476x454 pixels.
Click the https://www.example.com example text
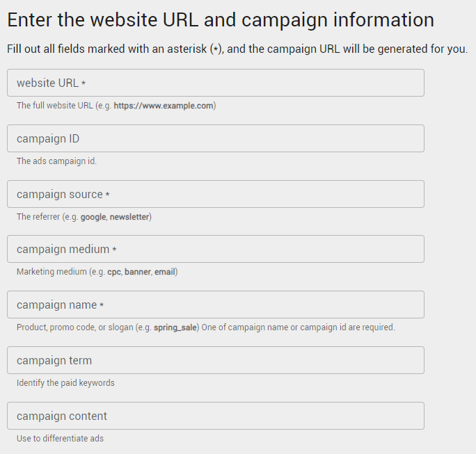[164, 106]
